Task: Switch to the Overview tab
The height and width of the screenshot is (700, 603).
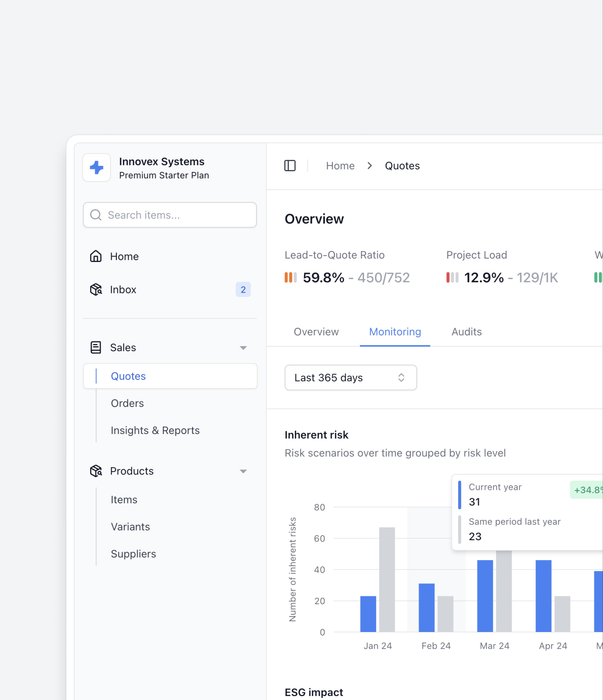Action: [x=316, y=332]
